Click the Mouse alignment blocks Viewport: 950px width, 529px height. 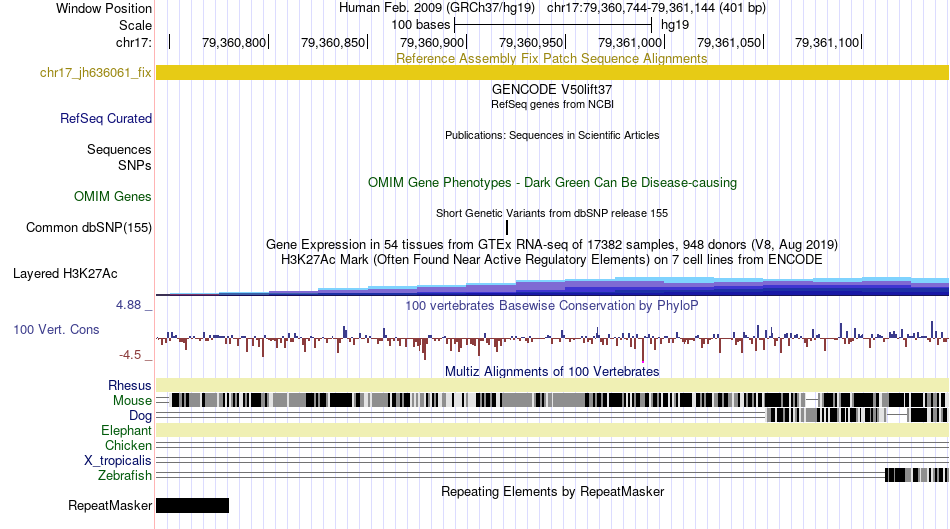558,400
